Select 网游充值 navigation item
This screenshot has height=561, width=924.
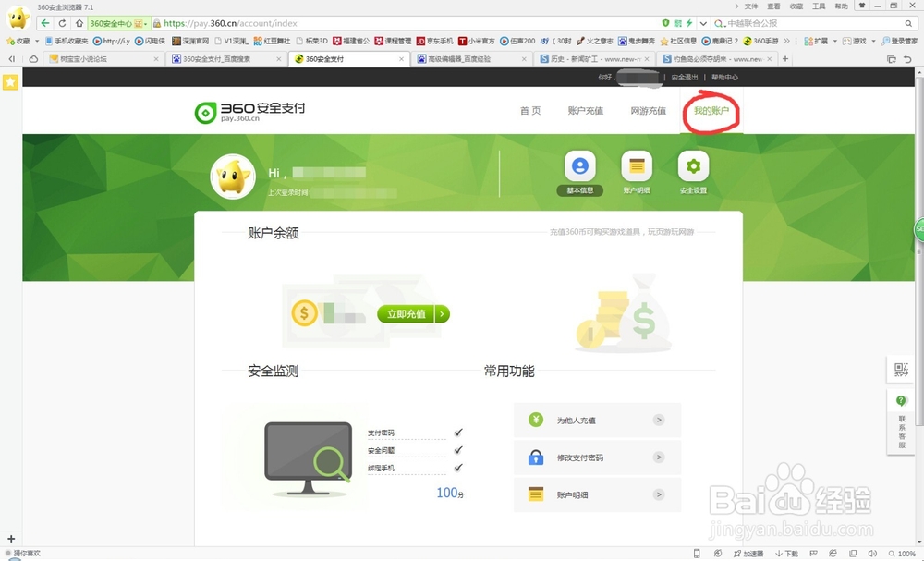pyautogui.click(x=649, y=110)
